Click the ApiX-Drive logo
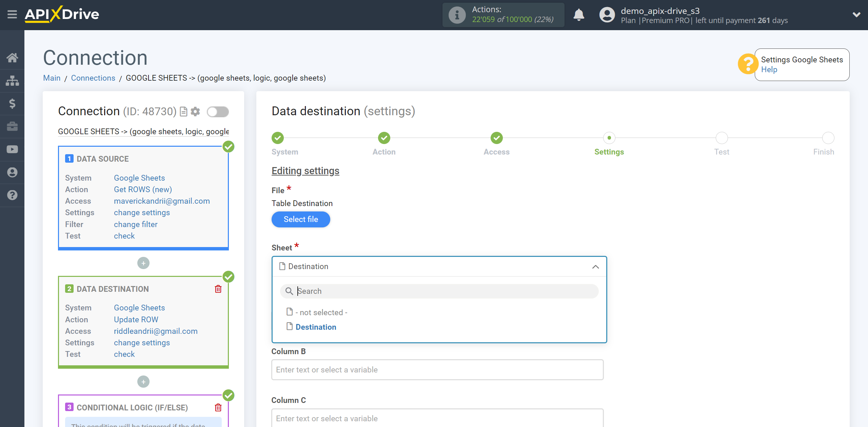Screen dimensions: 868x427 pos(62,14)
